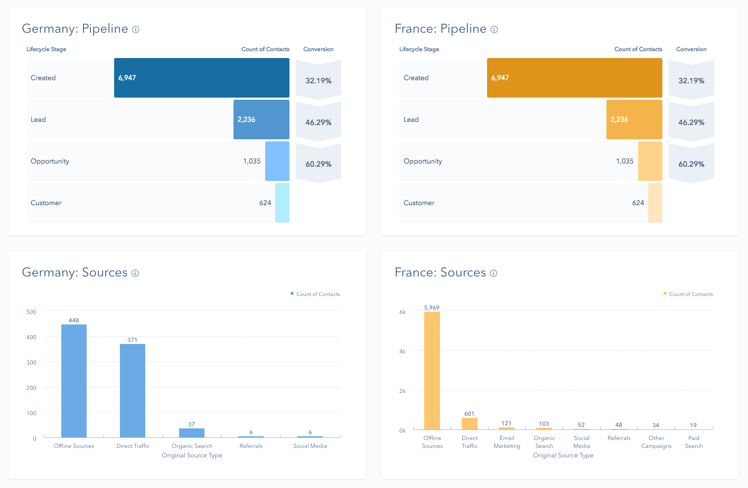Image resolution: width=748 pixels, height=488 pixels.
Task: Click the Germany Created funnel bar 6,947
Action: [x=201, y=78]
